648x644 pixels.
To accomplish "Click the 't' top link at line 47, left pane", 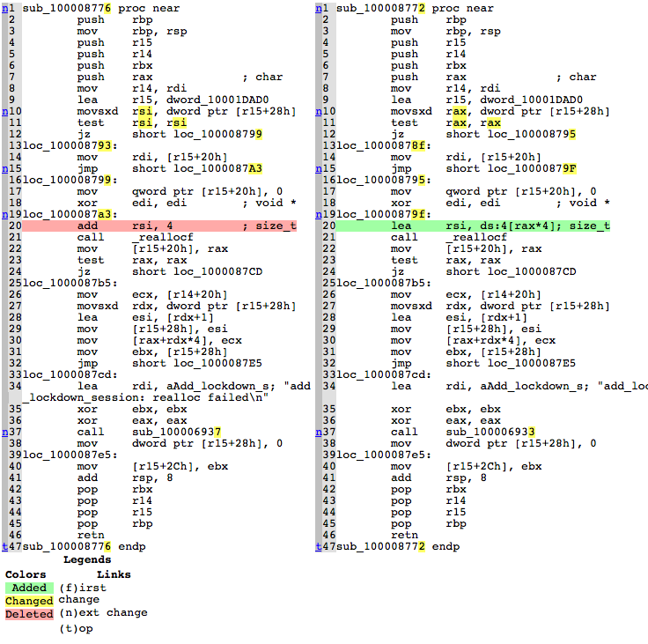I will [5, 546].
